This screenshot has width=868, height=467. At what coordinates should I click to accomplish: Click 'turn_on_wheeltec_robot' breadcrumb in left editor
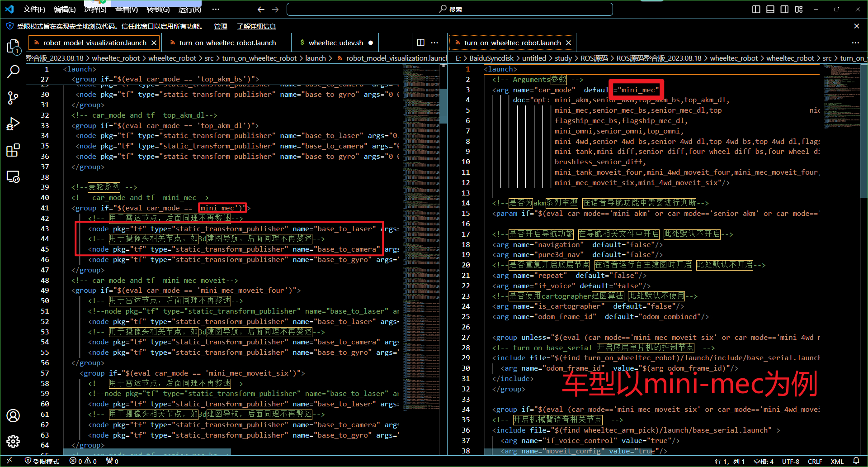[x=259, y=58]
